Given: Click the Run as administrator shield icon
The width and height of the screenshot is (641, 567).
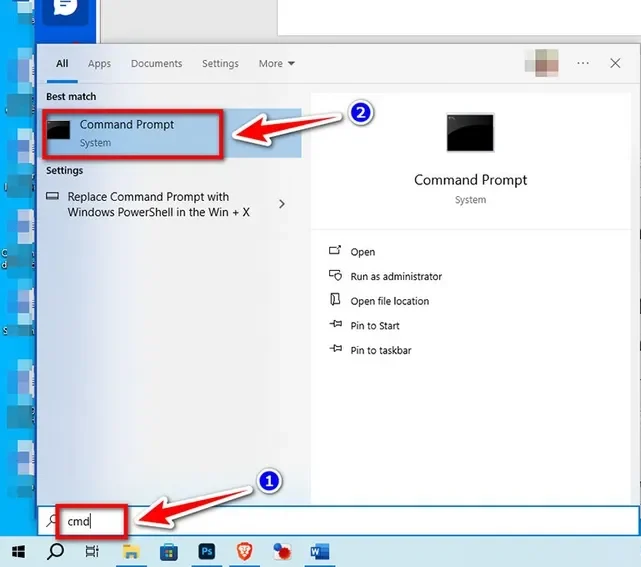Looking at the screenshot, I should tap(335, 275).
